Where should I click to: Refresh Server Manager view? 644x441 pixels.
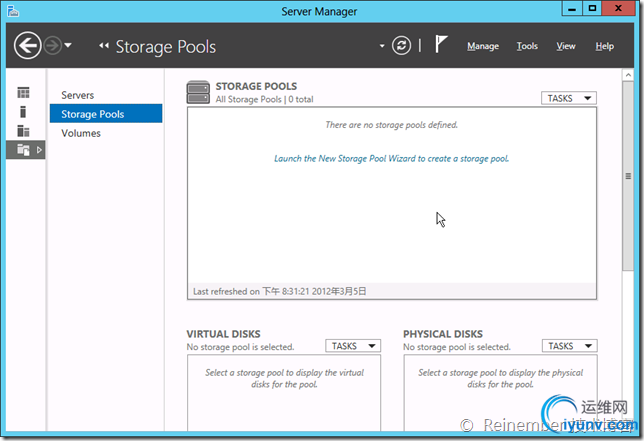pyautogui.click(x=401, y=46)
